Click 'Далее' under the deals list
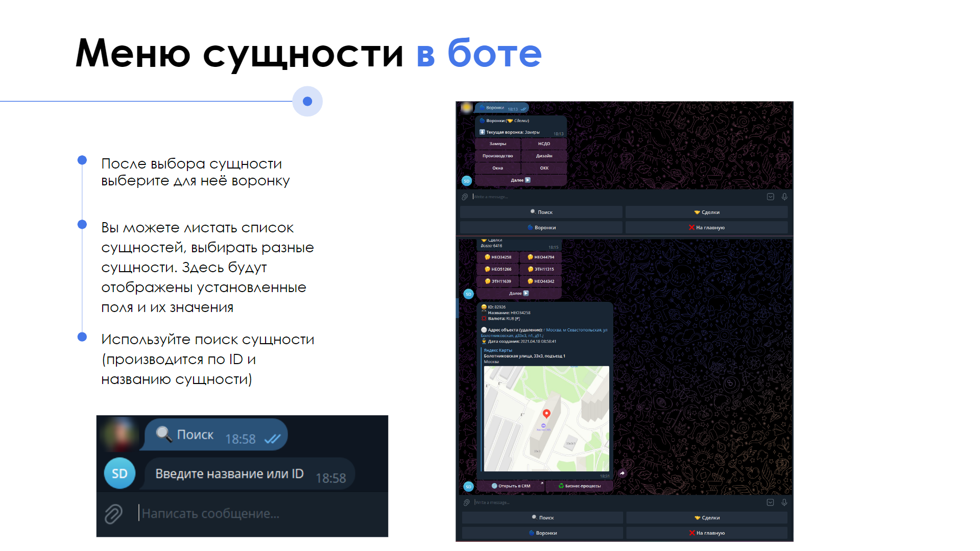 tap(519, 294)
